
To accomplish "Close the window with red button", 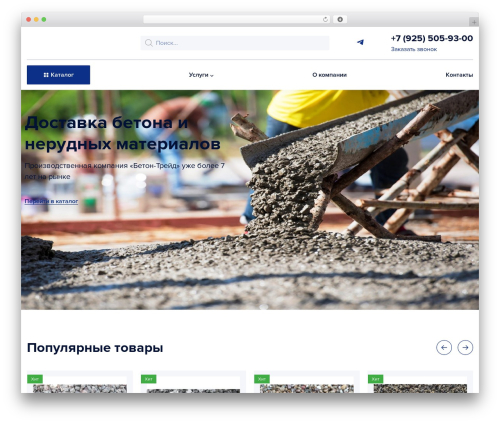I will [x=29, y=19].
